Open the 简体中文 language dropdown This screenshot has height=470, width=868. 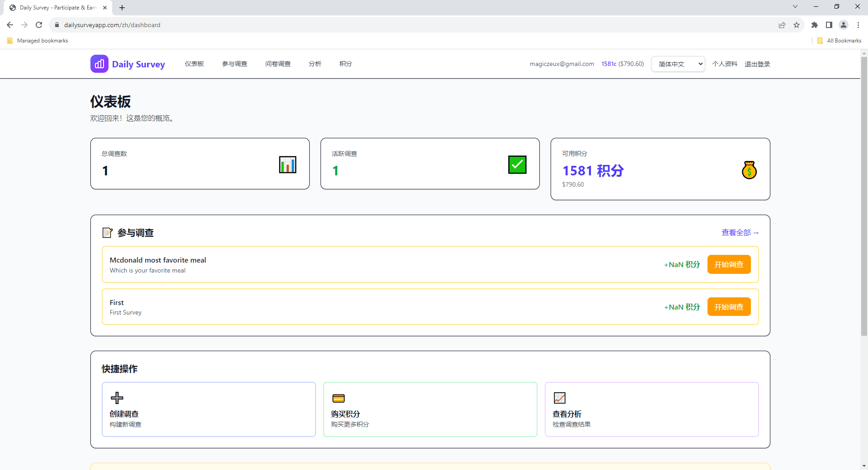(678, 64)
